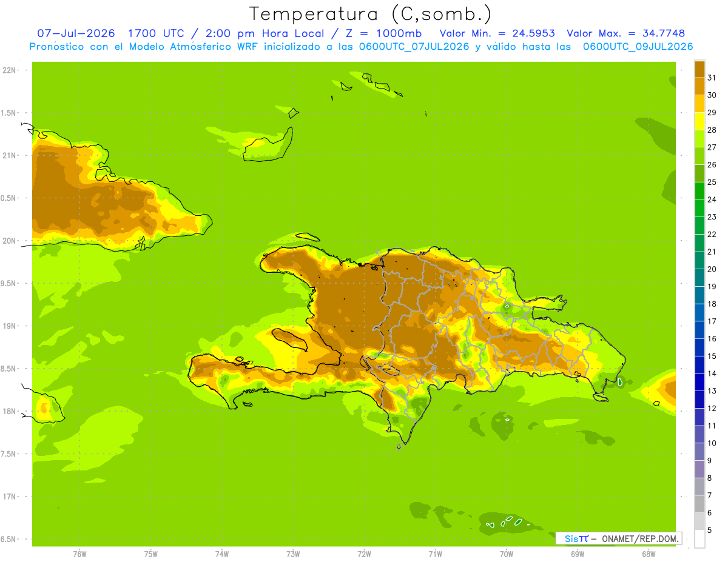The image size is (728, 562).
Task: Click the "9.5N" latitude axis label
Action: [8, 284]
